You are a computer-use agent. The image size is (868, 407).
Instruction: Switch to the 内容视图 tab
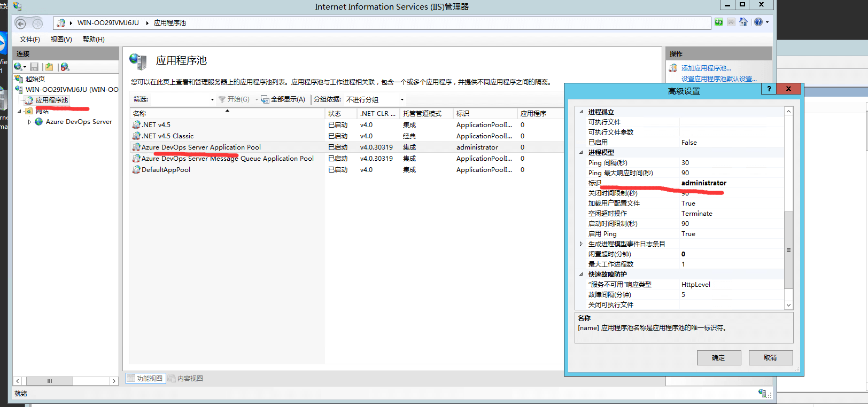pos(185,379)
